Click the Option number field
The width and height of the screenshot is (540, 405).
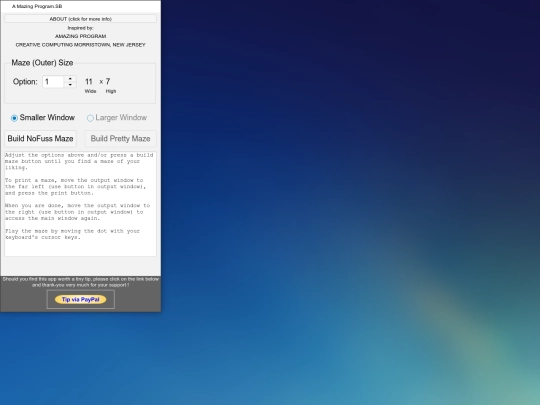(x=53, y=82)
